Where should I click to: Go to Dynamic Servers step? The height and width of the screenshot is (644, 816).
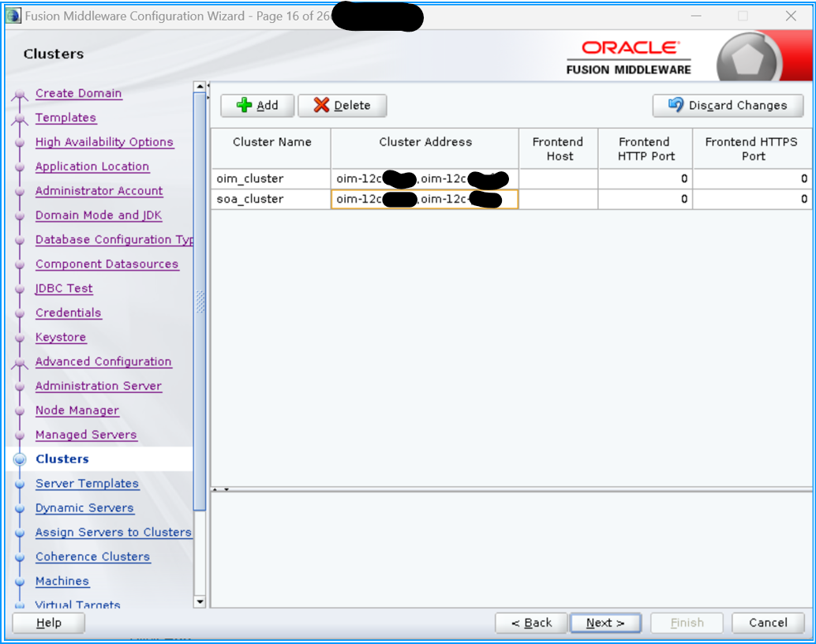(x=84, y=508)
